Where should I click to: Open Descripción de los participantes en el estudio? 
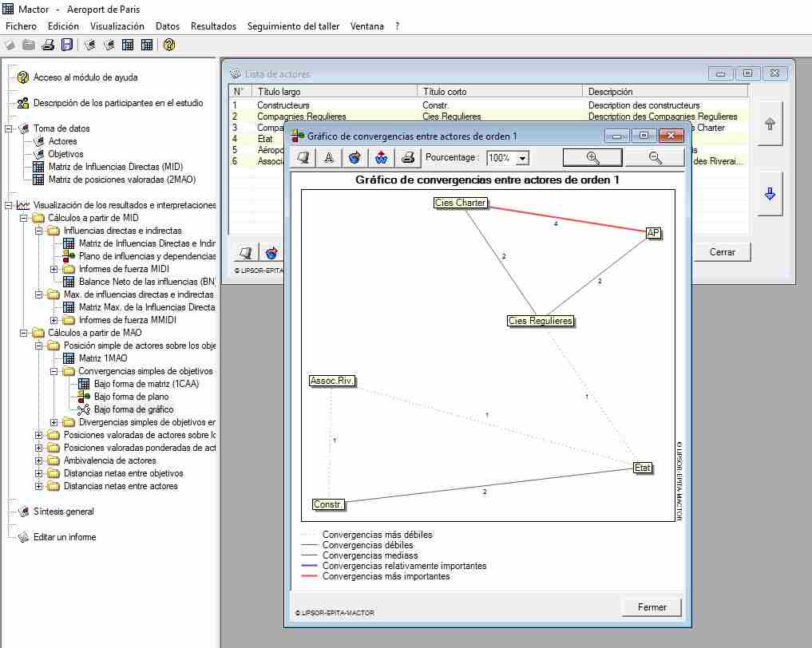(118, 103)
